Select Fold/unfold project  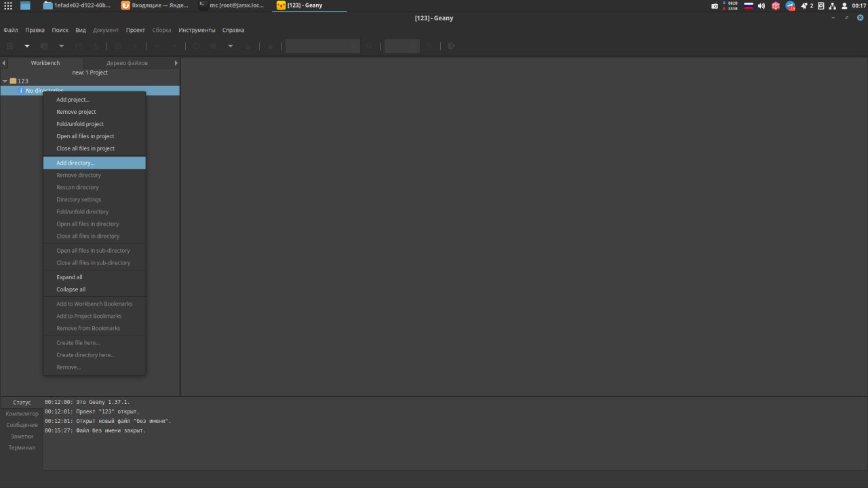pos(94,124)
